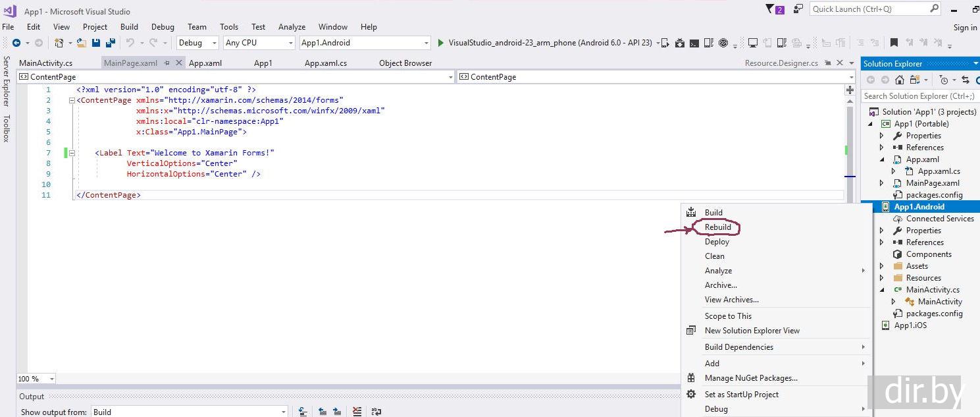Screen dimensions: 980x417
Task: Open the 100 % zoom level dropdown
Action: 51,379
